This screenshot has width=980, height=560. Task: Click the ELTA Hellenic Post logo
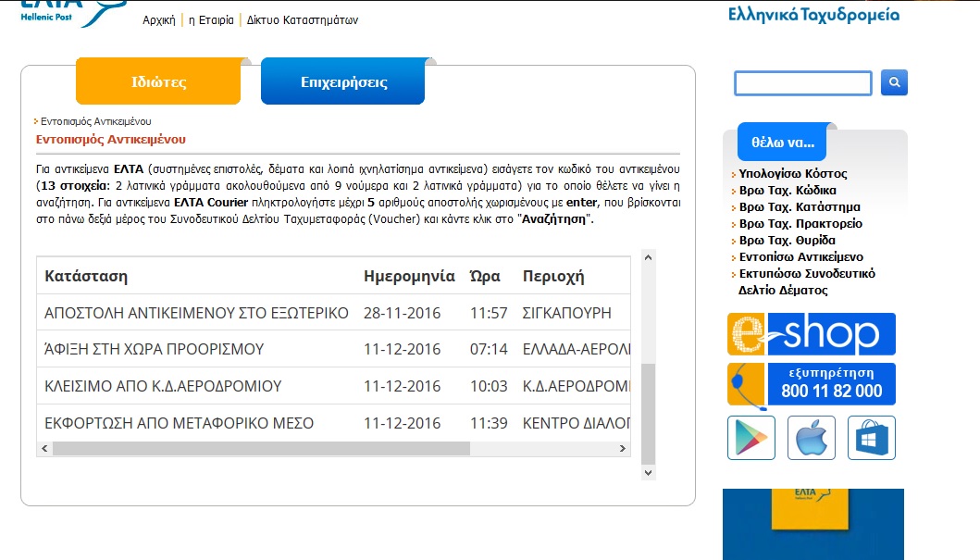point(71,10)
